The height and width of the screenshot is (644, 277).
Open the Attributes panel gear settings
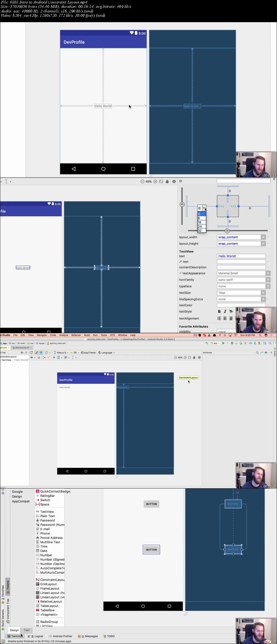coord(266,353)
